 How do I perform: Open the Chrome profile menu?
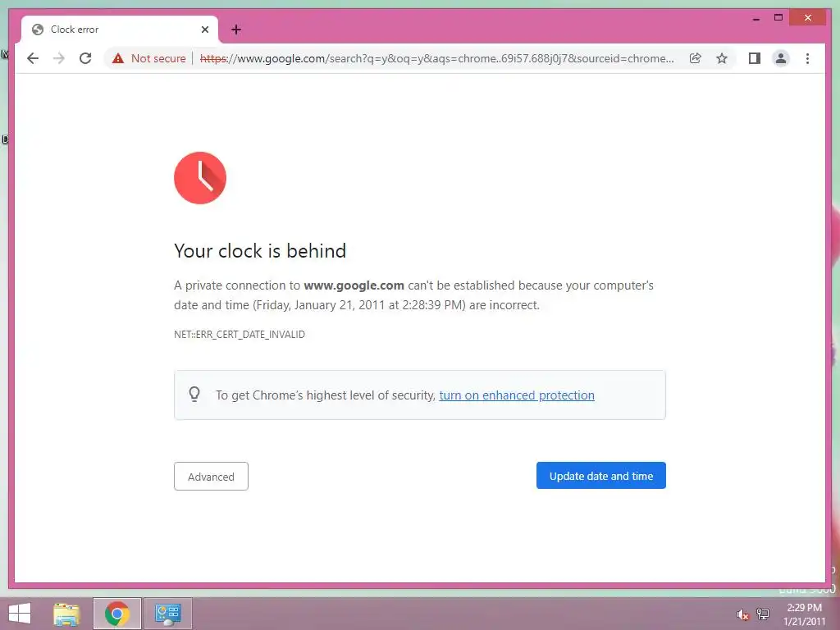(781, 58)
